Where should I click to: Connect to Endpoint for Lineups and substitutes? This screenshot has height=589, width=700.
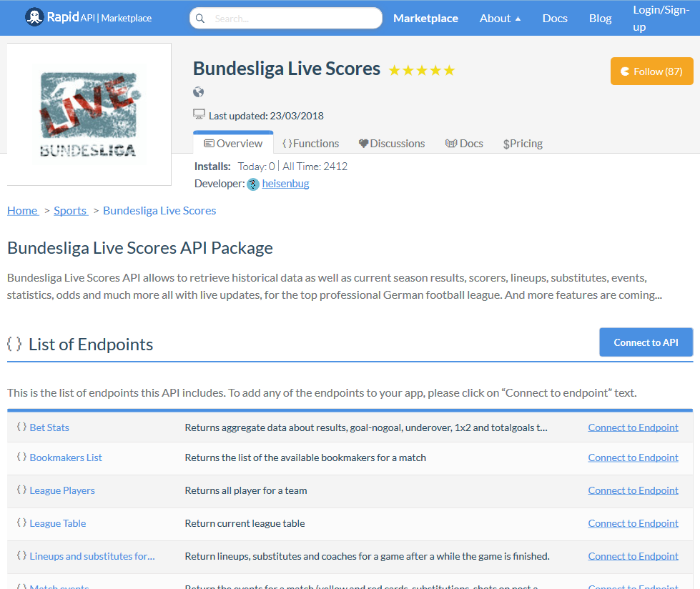coord(633,556)
